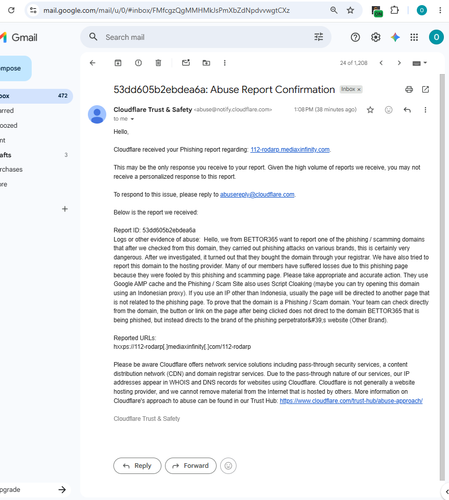449x500 pixels.
Task: Open Snoozed folder in sidebar
Action: 9,126
